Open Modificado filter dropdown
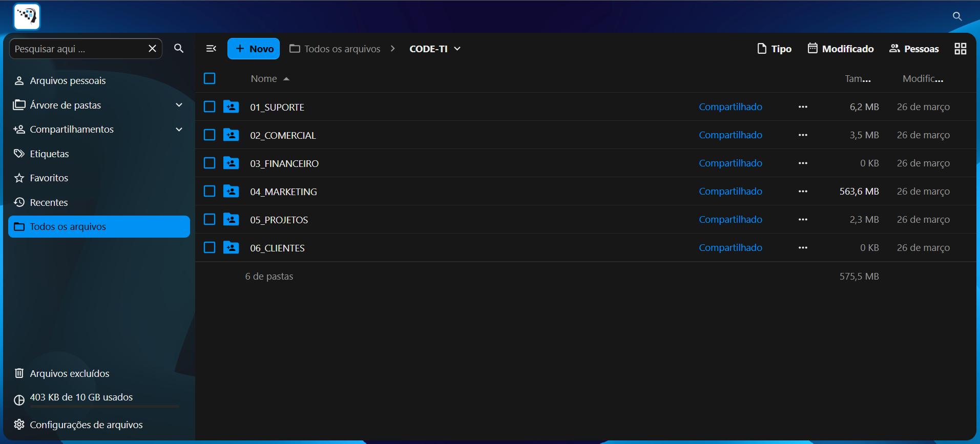 [841, 49]
